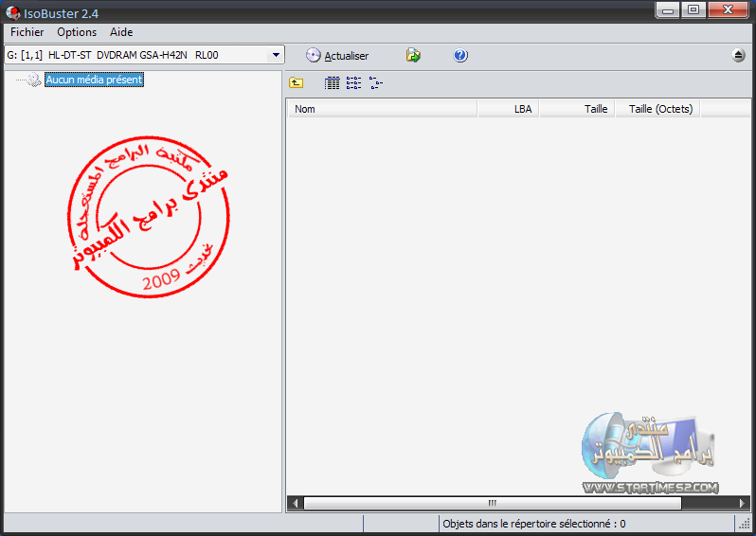Sort by the Taille (Octets) column header

tap(657, 109)
